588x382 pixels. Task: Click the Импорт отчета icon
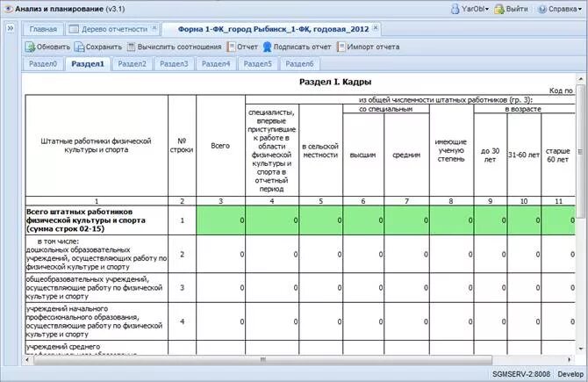click(x=341, y=47)
